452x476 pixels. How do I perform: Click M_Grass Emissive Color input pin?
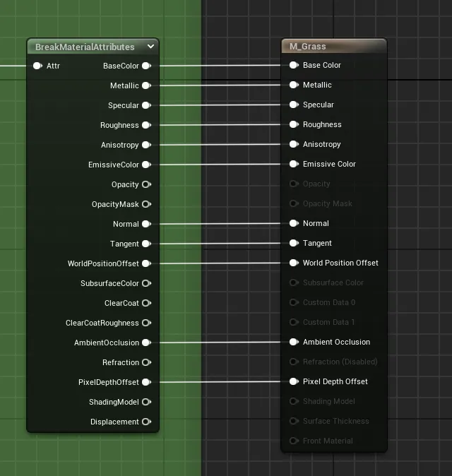tap(294, 164)
